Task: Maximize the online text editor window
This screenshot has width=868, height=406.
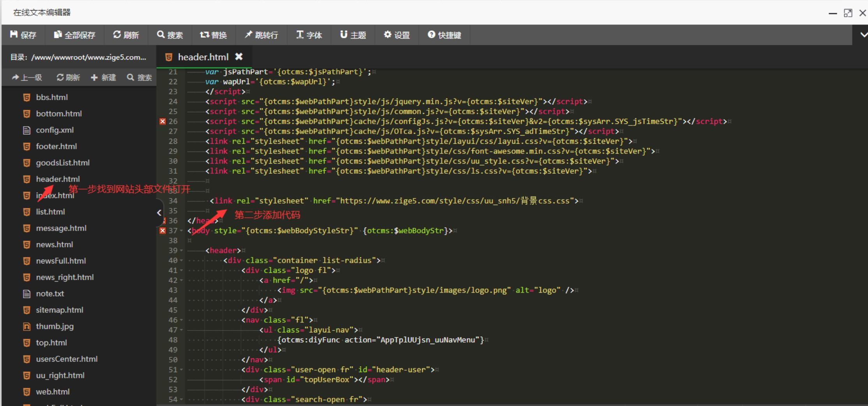Action: [x=848, y=13]
